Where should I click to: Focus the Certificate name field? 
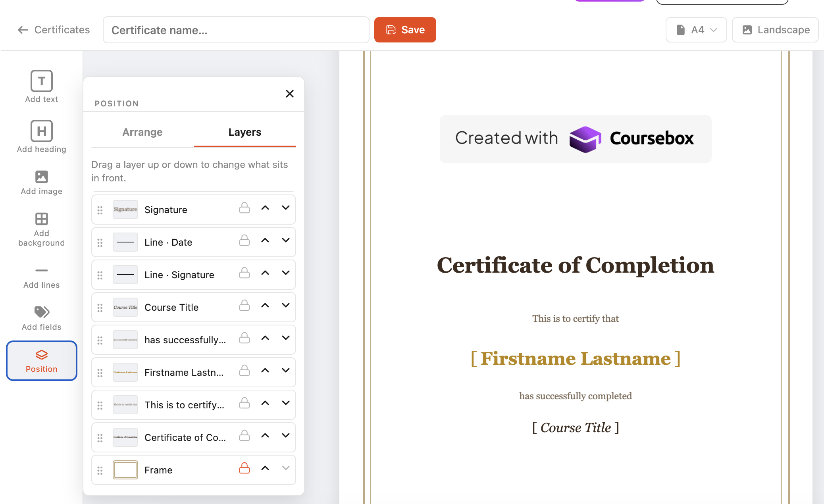click(x=236, y=30)
